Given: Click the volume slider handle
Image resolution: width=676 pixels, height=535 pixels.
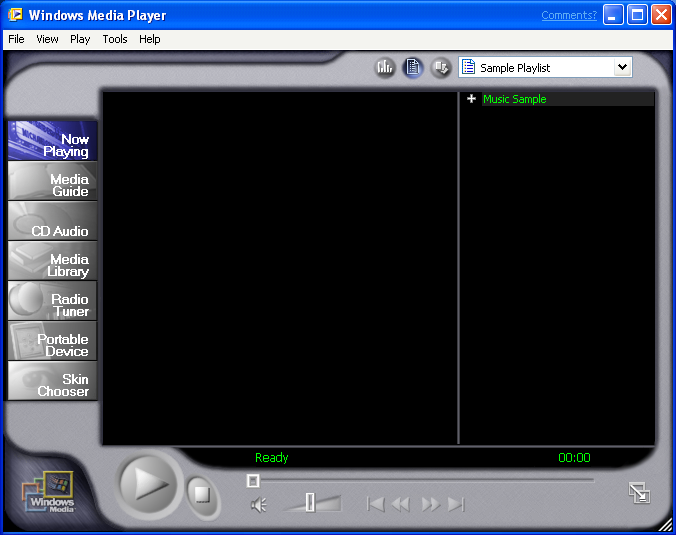Looking at the screenshot, I should (x=310, y=503).
